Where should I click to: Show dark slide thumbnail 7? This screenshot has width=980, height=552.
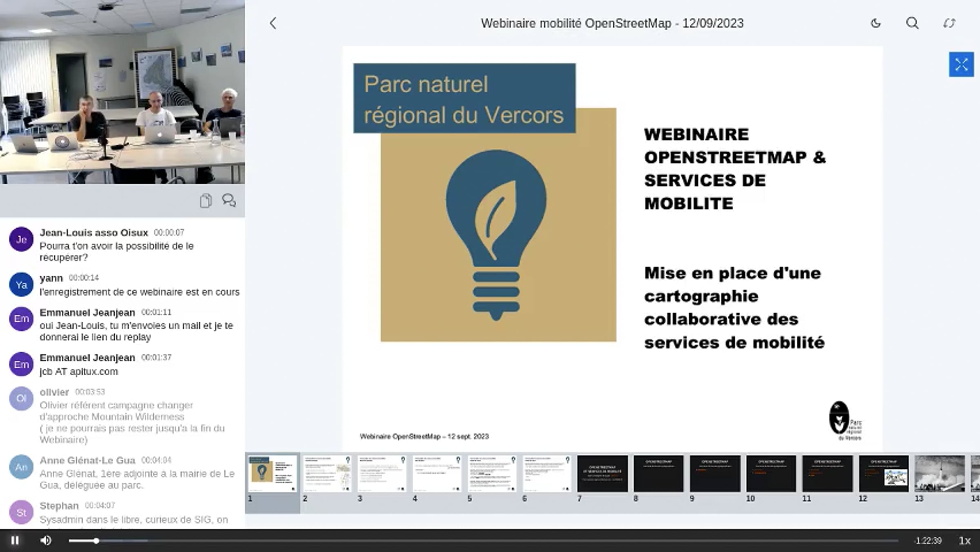(602, 474)
